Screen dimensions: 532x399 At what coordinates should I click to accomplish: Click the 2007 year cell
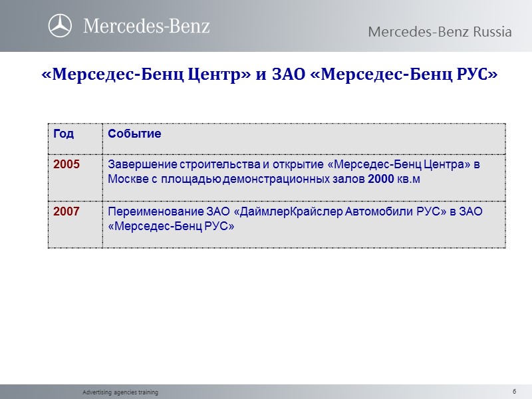click(66, 211)
